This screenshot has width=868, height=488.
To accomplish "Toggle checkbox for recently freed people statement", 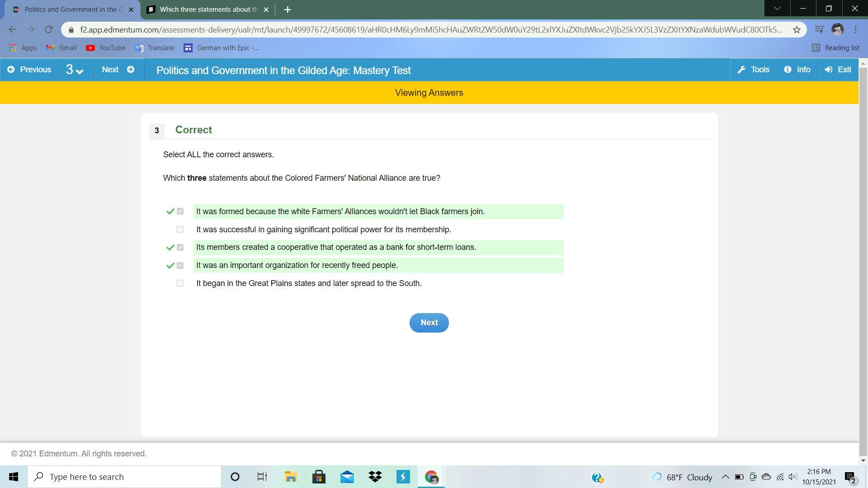I will (x=180, y=265).
